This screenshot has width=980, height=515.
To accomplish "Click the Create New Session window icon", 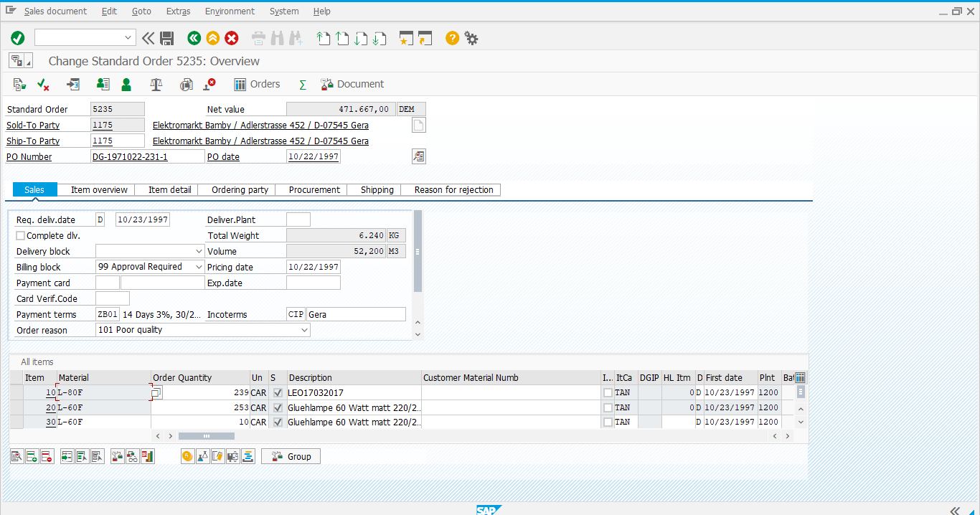I will click(406, 38).
